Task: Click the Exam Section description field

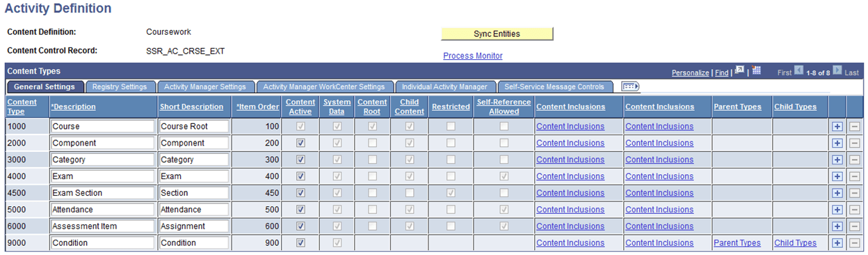Action: [102, 193]
